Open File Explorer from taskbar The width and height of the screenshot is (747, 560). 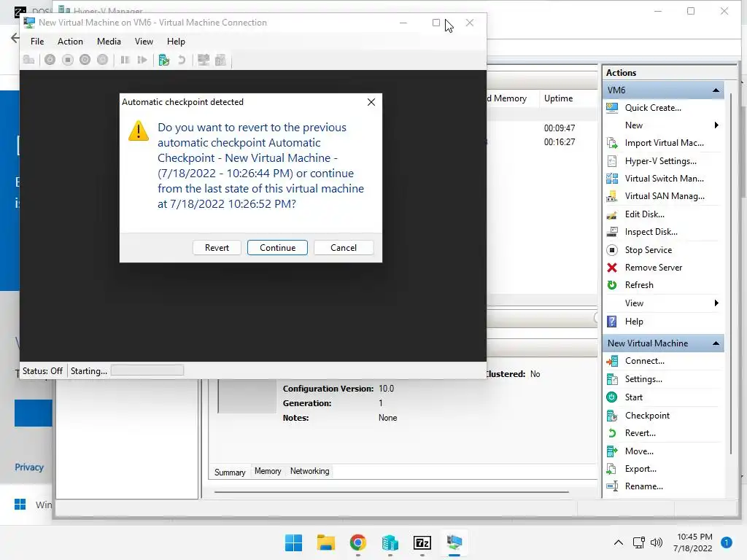point(326,542)
